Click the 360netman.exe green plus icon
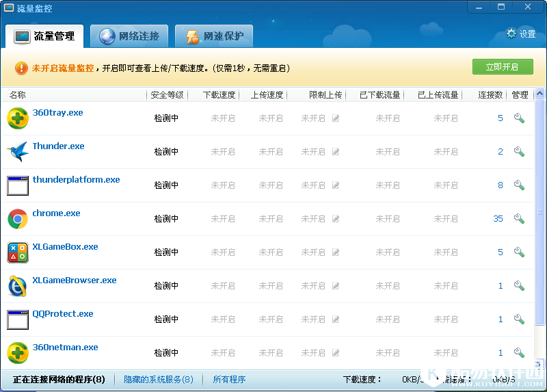 18,353
